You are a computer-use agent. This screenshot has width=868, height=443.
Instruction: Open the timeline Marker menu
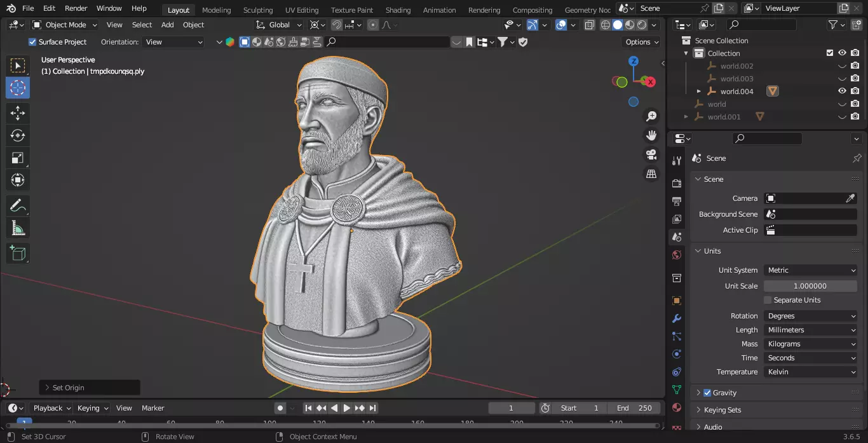click(x=153, y=408)
